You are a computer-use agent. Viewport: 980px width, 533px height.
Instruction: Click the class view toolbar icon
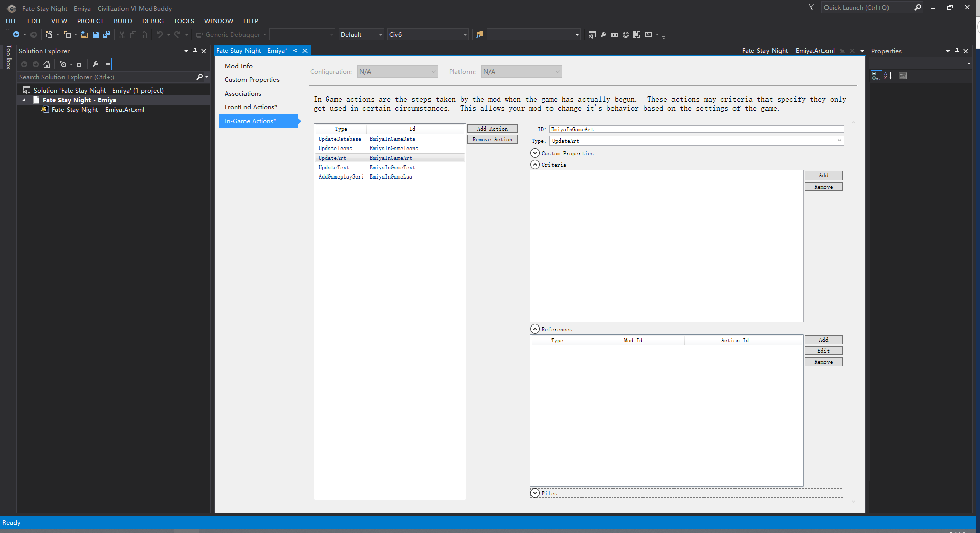pyautogui.click(x=637, y=35)
